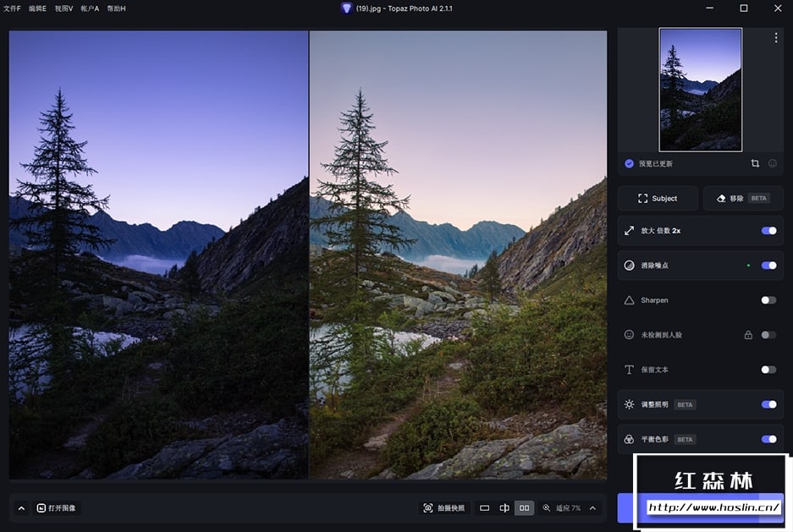Viewport: 793px width, 532px height.
Task: Click the preserve text T icon
Action: [629, 370]
